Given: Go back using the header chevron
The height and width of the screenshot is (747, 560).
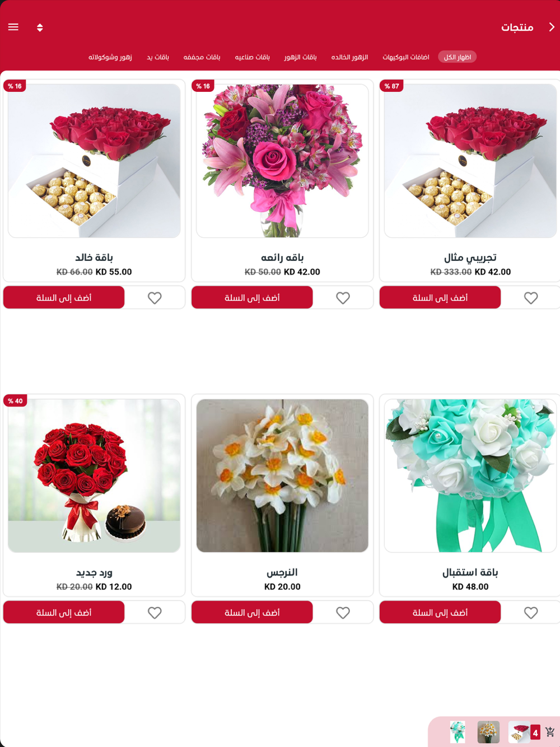Looking at the screenshot, I should click(x=551, y=27).
